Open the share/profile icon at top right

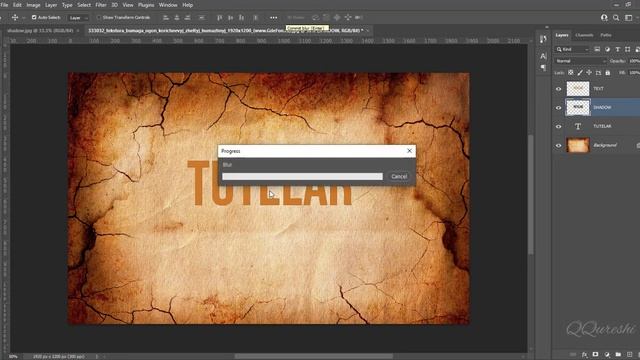tap(604, 18)
